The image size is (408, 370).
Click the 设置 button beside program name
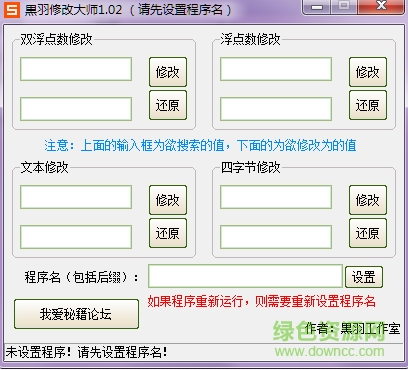364,277
